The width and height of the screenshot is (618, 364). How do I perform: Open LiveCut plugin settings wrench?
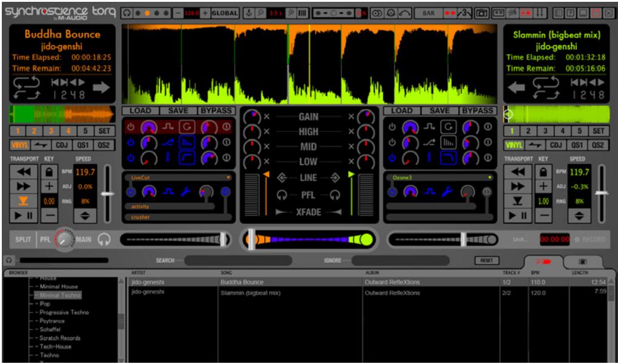point(185,192)
